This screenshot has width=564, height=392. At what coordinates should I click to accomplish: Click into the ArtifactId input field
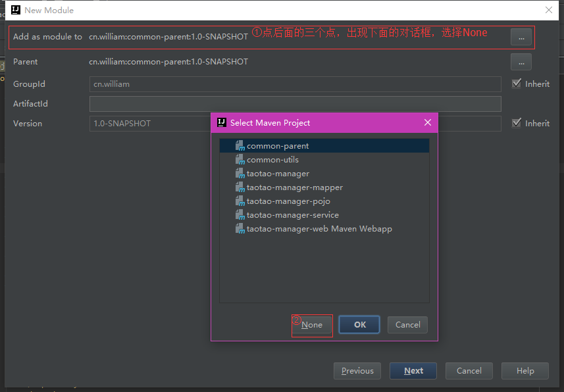(295, 104)
